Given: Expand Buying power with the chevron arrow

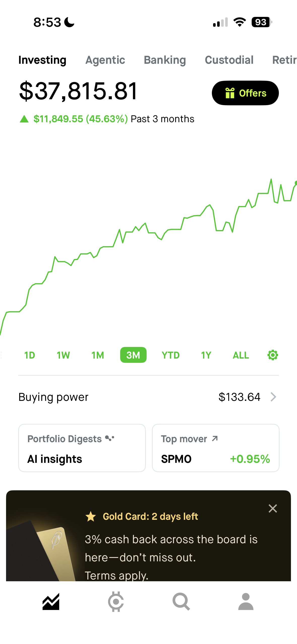Looking at the screenshot, I should pyautogui.click(x=273, y=397).
